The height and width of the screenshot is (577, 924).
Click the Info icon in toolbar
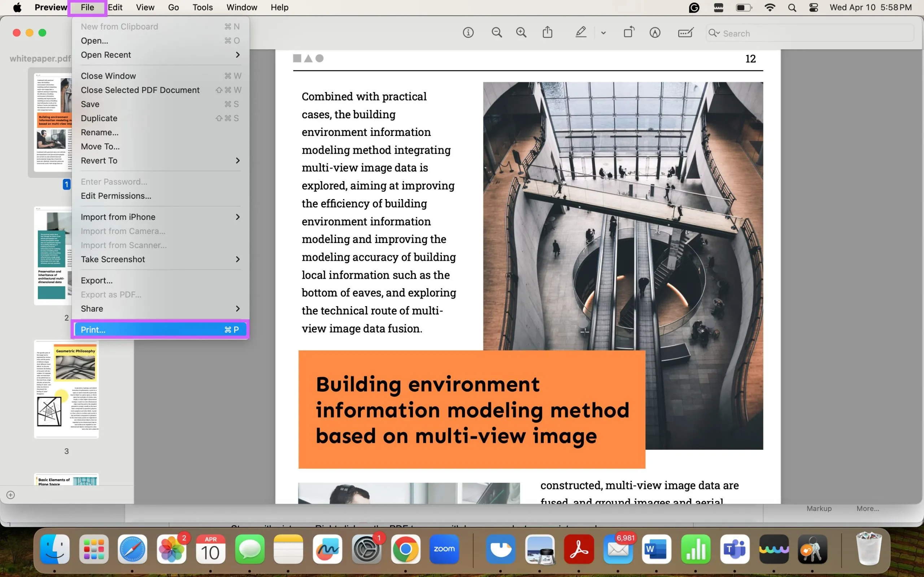pyautogui.click(x=468, y=32)
